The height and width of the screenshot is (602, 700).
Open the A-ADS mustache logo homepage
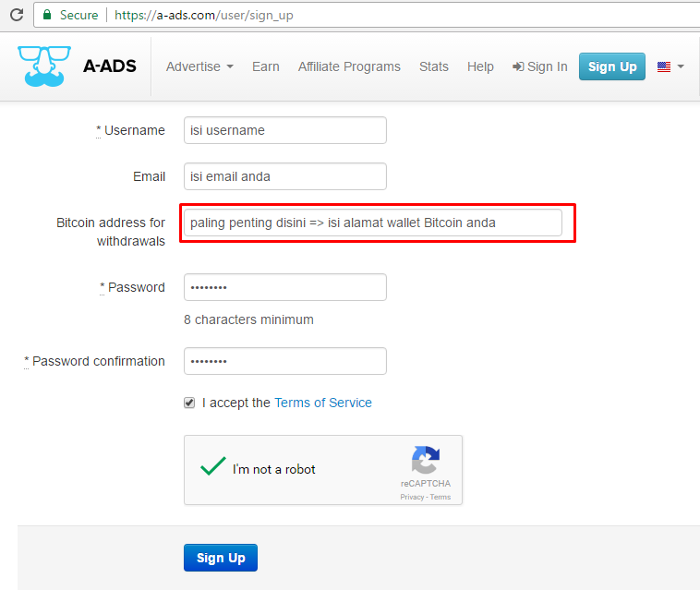tap(44, 66)
